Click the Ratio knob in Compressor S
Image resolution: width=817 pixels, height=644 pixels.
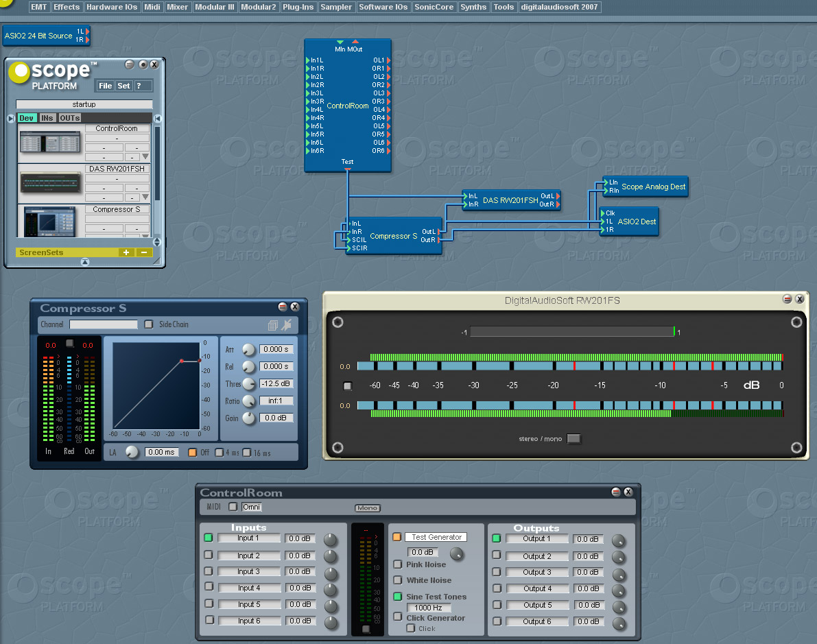click(x=249, y=401)
